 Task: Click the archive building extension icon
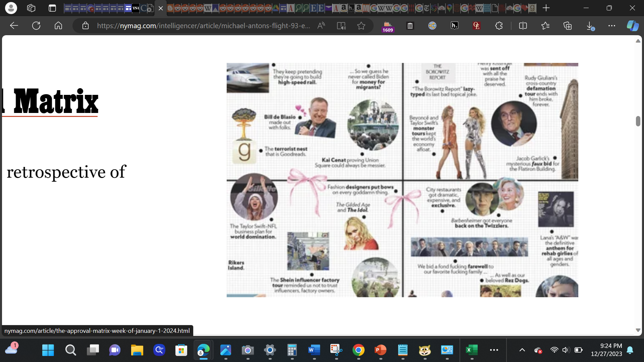(x=410, y=25)
